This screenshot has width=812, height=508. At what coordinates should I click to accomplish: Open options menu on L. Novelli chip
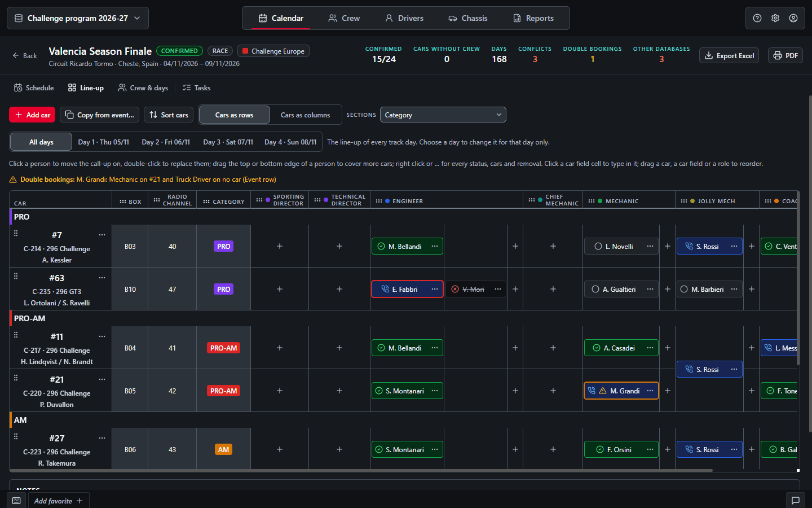(650, 246)
